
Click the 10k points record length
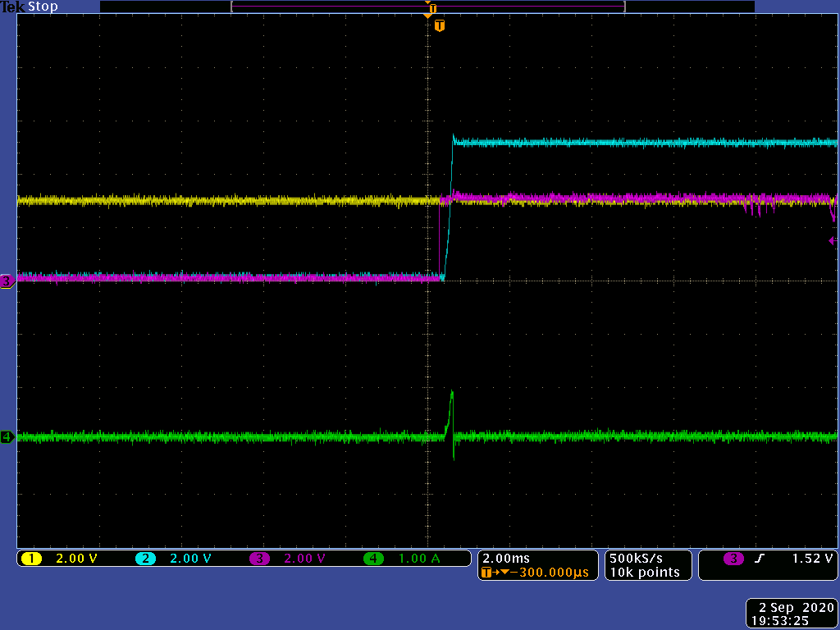pos(645,573)
